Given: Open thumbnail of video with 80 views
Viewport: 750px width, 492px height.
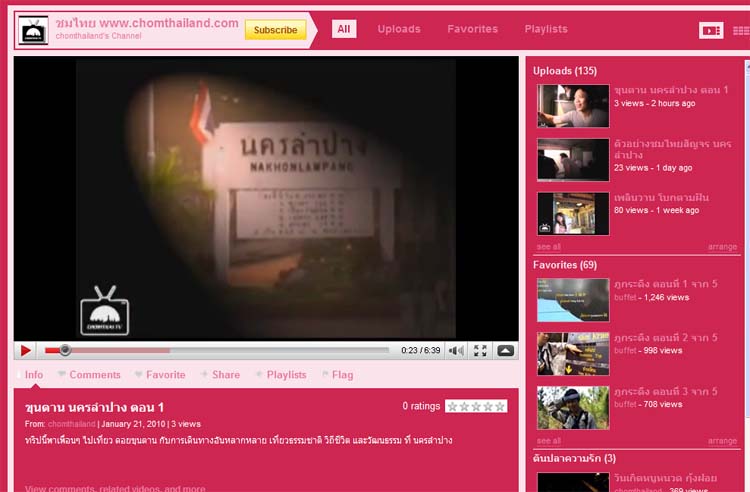Looking at the screenshot, I should 573,214.
